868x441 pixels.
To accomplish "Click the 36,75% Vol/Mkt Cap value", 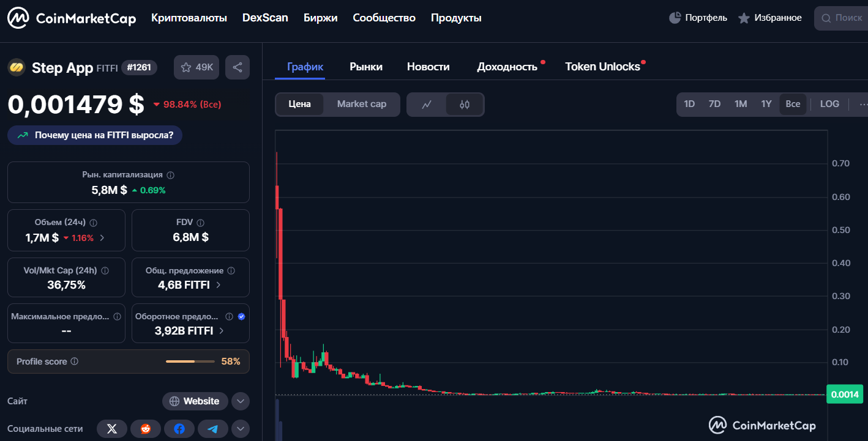I will 66,285.
